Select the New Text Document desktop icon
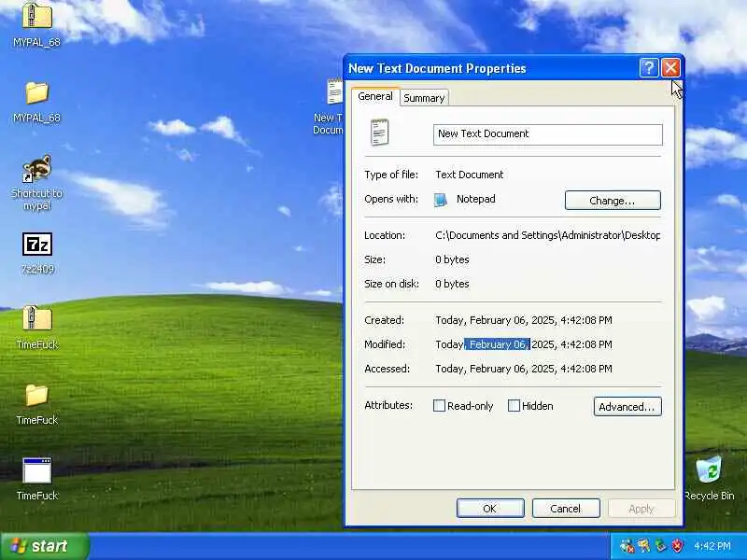Screen dimensions: 747x560 point(334,91)
